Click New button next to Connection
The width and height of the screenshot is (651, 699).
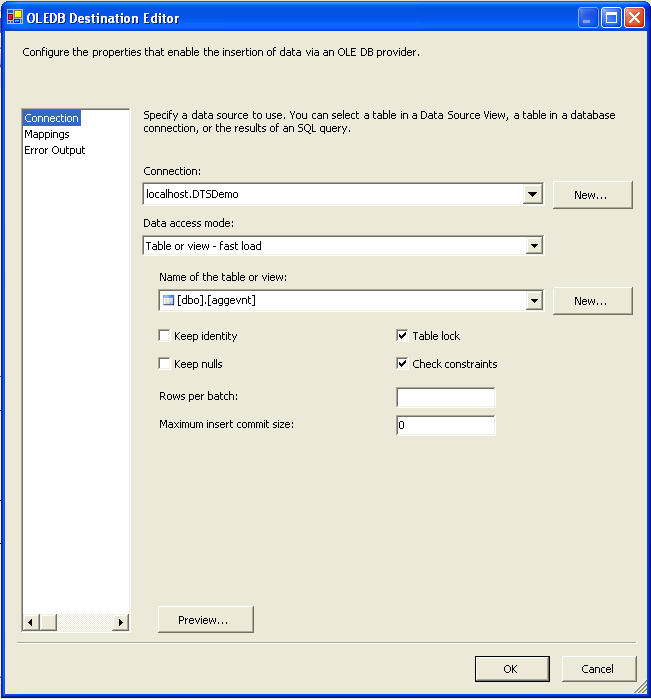[591, 195]
